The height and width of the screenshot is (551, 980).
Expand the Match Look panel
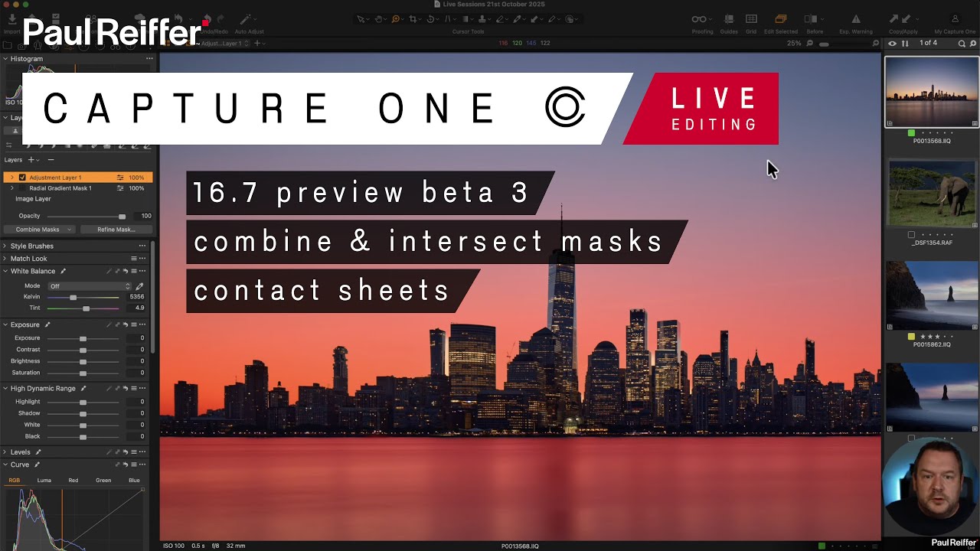pos(5,259)
